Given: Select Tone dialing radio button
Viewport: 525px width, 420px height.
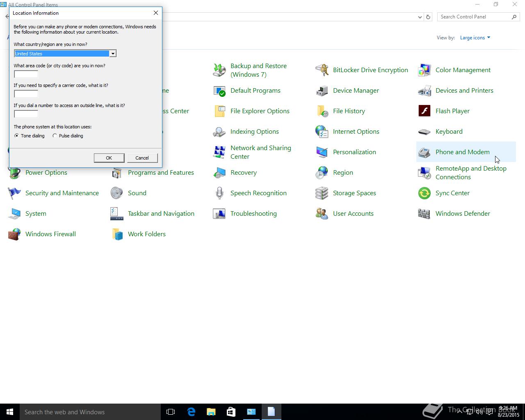Looking at the screenshot, I should click(x=16, y=136).
